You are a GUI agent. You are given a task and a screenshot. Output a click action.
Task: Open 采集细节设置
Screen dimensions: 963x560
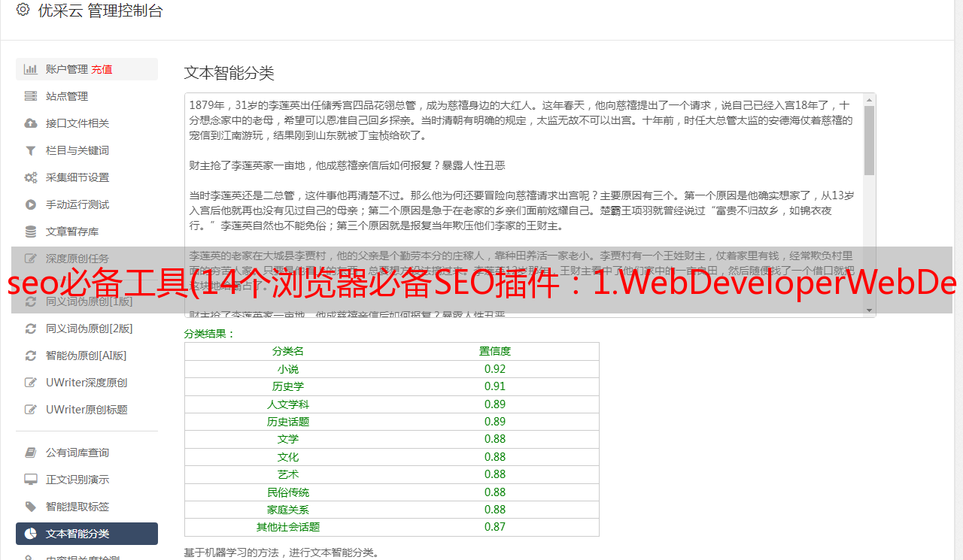click(x=87, y=177)
